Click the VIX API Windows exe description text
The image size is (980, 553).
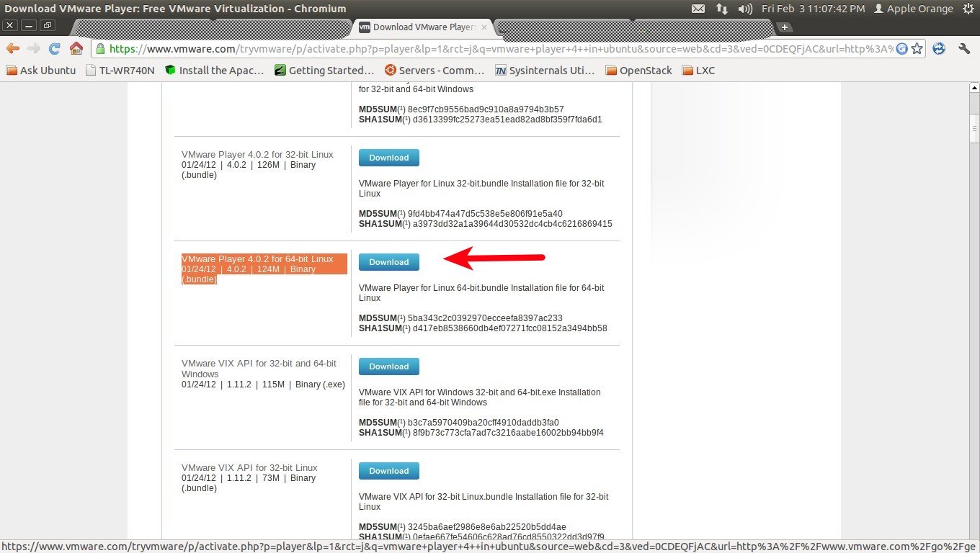coord(480,397)
